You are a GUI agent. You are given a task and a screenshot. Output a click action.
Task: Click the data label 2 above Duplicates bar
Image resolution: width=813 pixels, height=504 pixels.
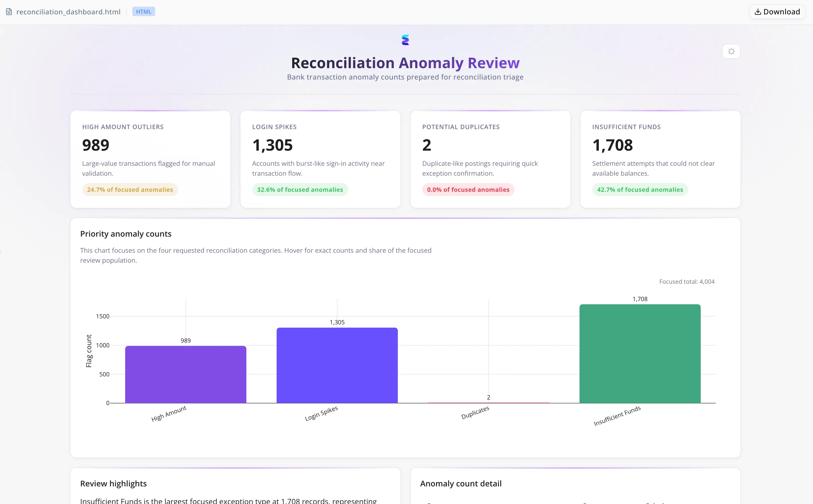489,397
